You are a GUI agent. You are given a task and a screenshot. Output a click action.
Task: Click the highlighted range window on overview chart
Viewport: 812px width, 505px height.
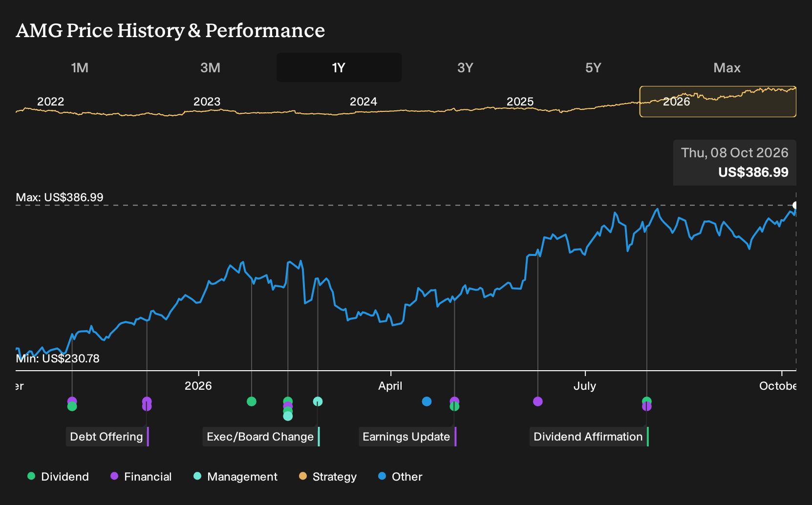click(718, 102)
